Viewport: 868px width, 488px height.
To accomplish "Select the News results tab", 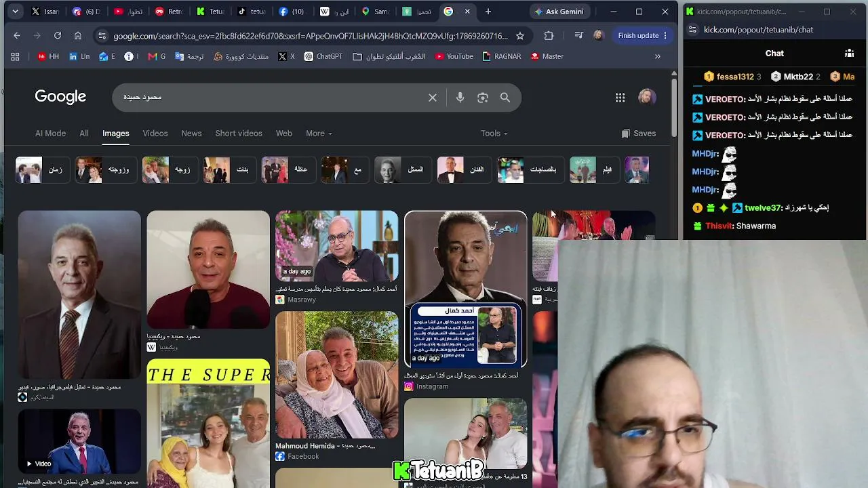I will (x=191, y=134).
